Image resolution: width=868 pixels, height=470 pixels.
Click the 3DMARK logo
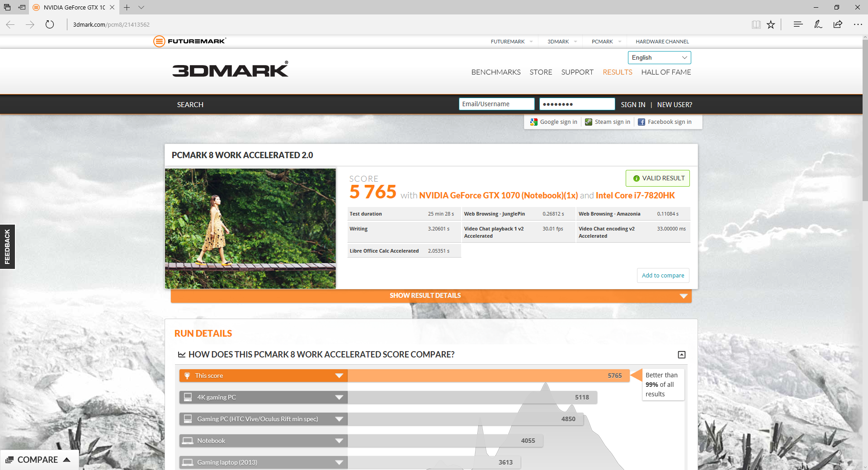(230, 70)
